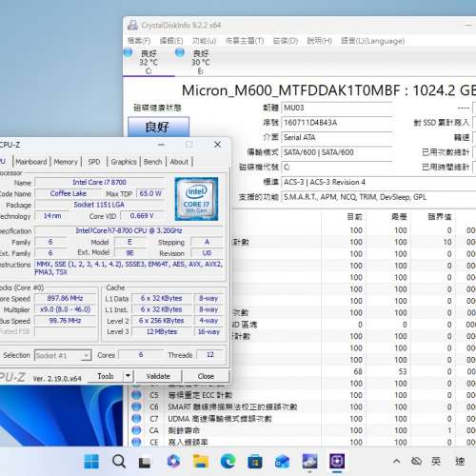Open Microsoft Store taskbar icon
This screenshot has height=476, width=476.
coord(255,462)
